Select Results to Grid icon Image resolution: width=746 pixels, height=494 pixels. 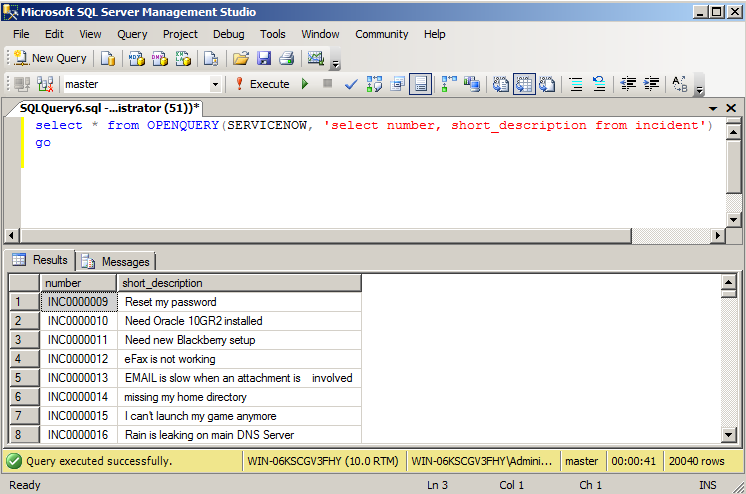[x=524, y=84]
